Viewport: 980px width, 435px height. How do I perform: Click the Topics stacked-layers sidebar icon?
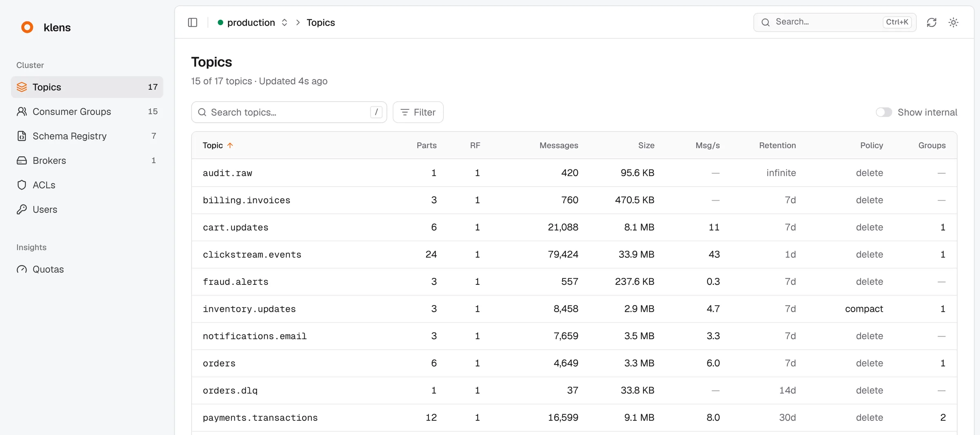coord(22,87)
